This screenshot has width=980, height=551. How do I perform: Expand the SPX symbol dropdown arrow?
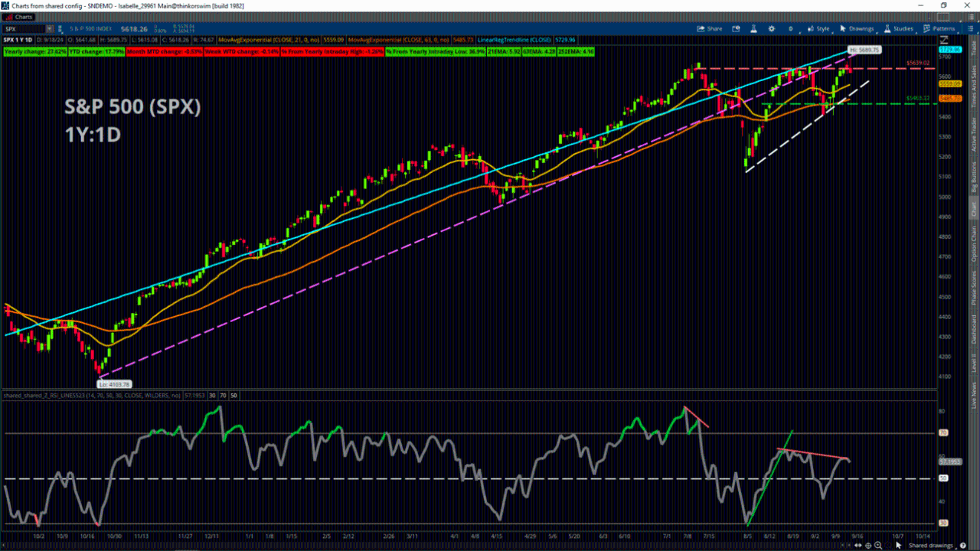pyautogui.click(x=50, y=28)
